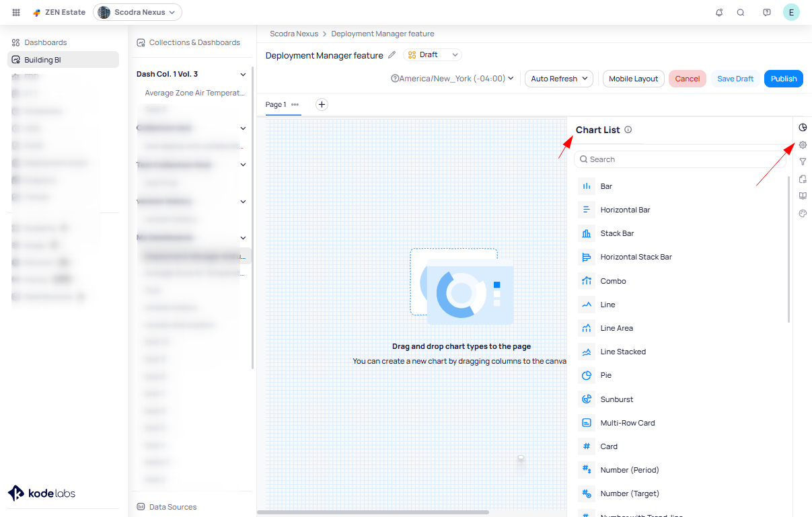The height and width of the screenshot is (517, 812).
Task: Open the Auto Refresh dropdown
Action: (x=559, y=79)
